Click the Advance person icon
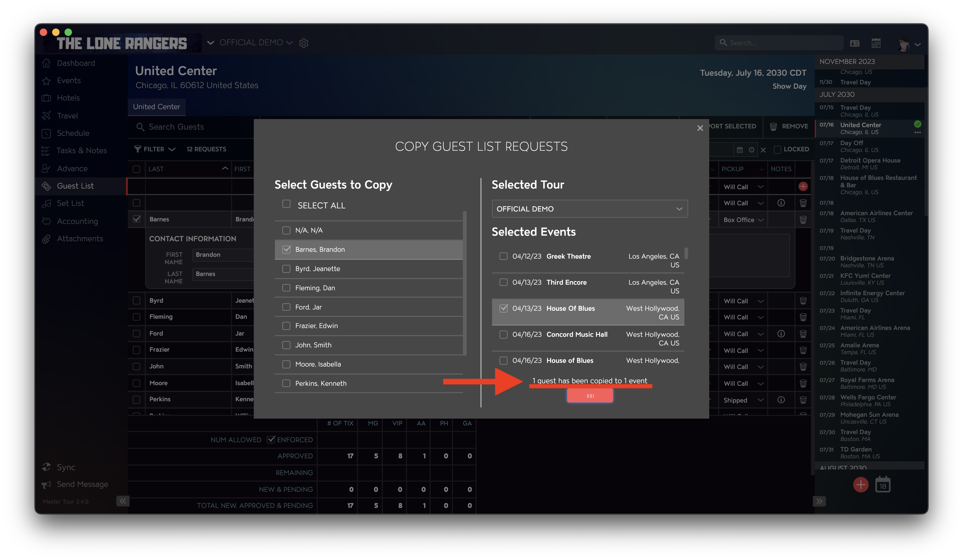 [x=46, y=168]
